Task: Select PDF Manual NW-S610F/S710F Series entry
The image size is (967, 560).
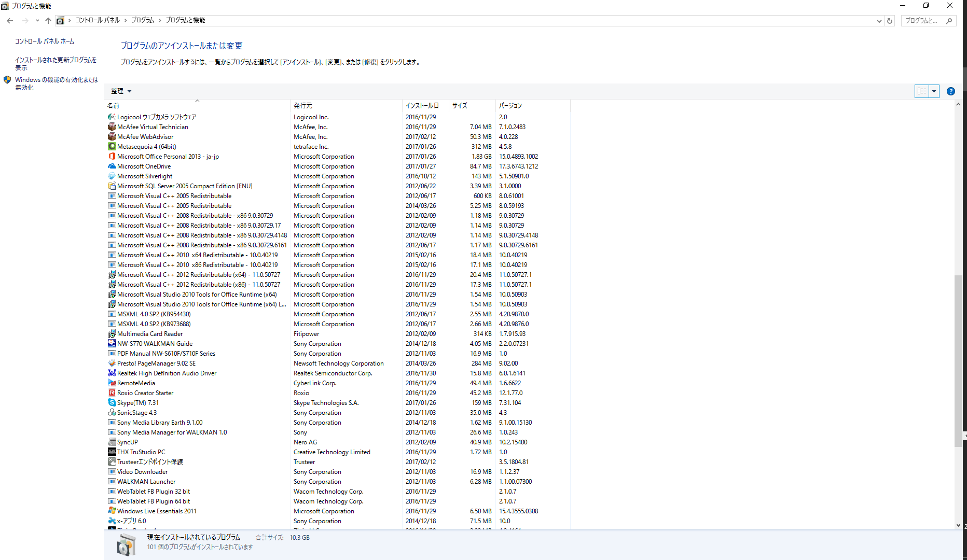Action: tap(338, 354)
